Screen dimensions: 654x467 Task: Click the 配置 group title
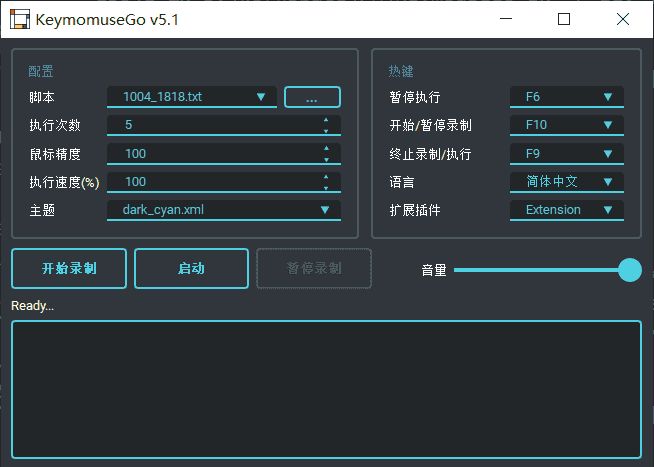click(41, 71)
